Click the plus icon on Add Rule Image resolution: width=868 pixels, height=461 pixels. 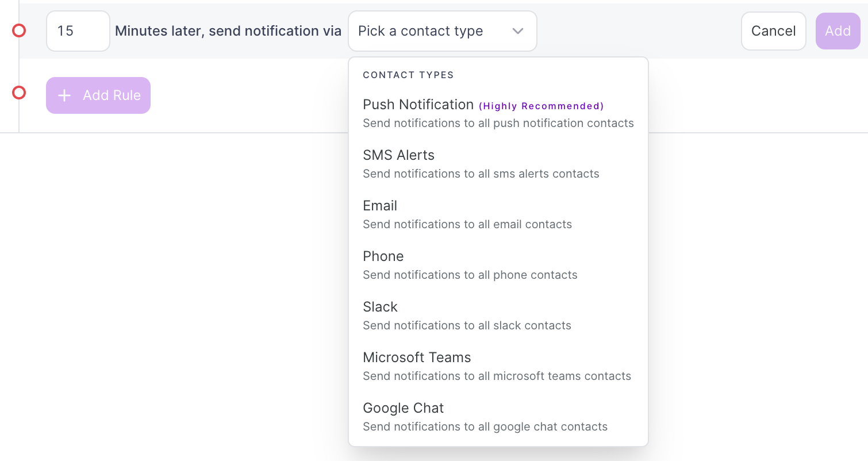click(x=64, y=95)
